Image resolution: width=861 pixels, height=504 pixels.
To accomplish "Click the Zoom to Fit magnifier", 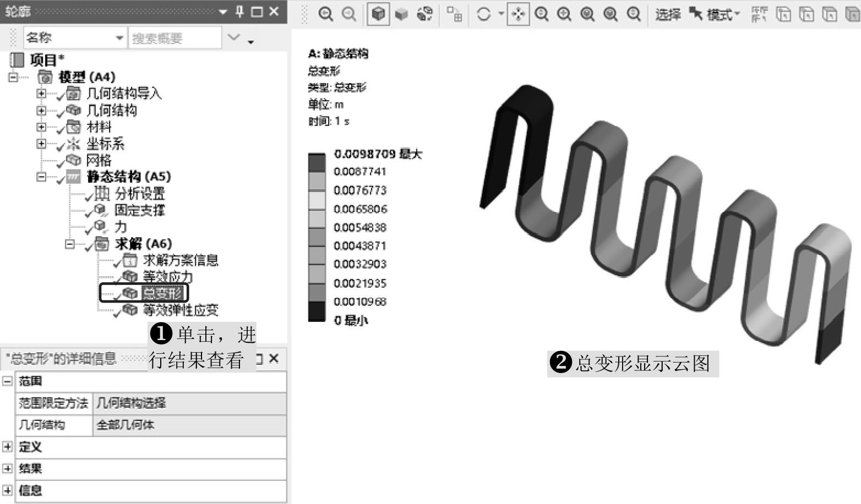I will [611, 14].
